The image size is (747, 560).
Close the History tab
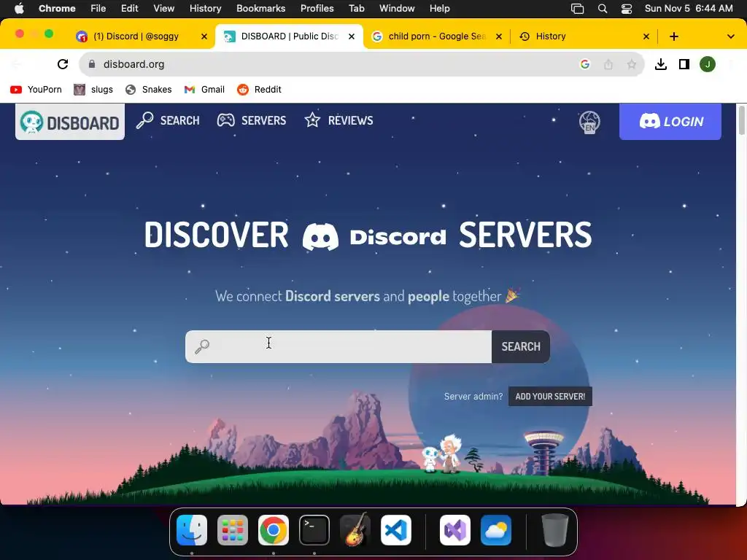pos(646,36)
